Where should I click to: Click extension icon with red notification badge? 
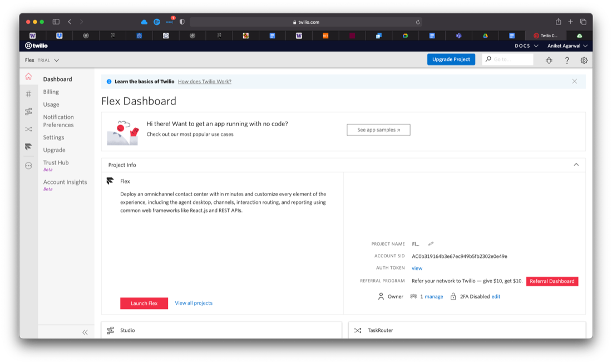[170, 22]
